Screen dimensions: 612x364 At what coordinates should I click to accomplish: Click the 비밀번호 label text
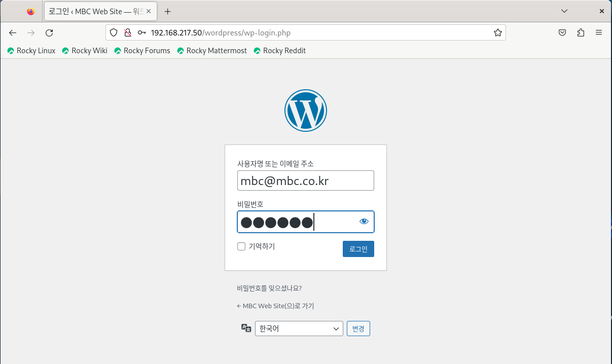(x=250, y=204)
